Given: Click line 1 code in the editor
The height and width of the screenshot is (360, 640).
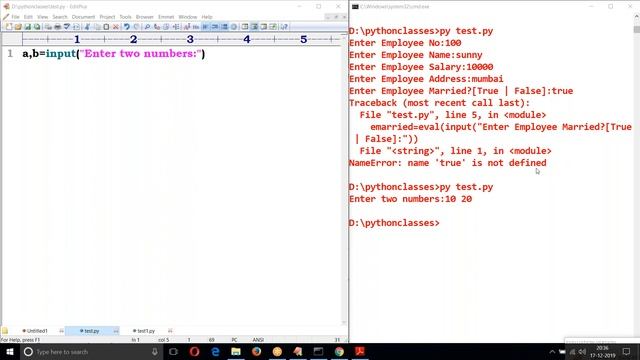Looking at the screenshot, I should coord(114,53).
